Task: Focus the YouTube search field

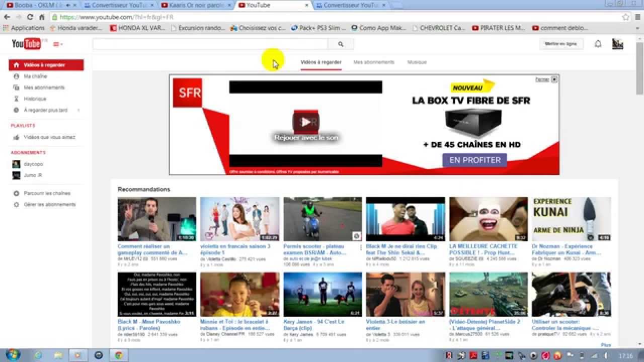Action: click(210, 44)
